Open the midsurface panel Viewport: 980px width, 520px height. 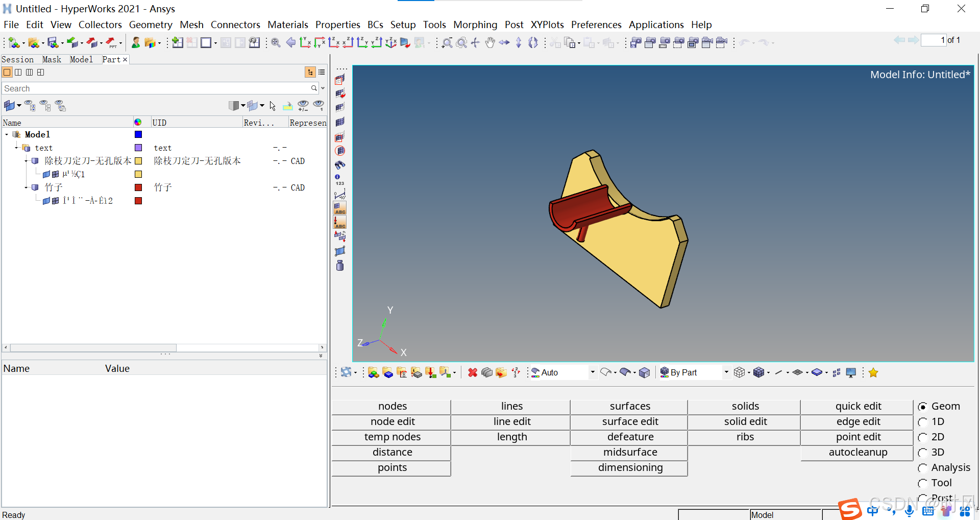tap(629, 453)
